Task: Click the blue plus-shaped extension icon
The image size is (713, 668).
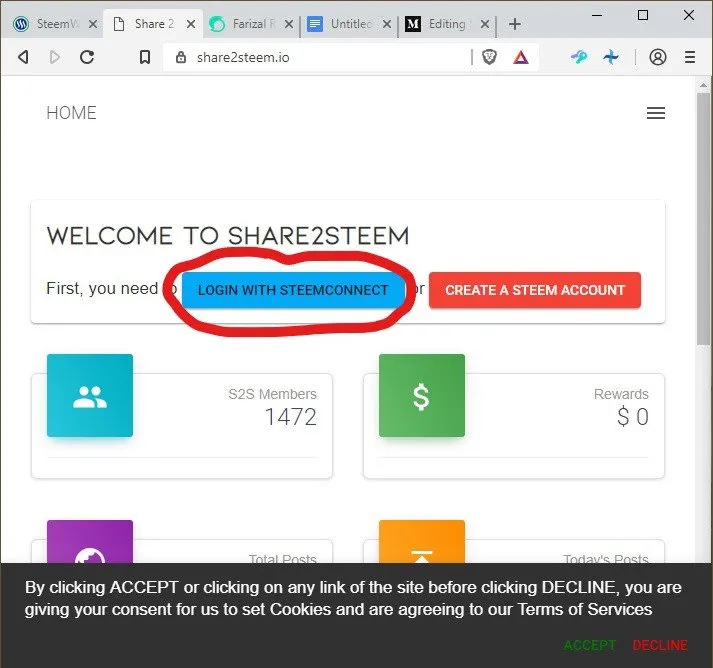Action: [x=611, y=57]
